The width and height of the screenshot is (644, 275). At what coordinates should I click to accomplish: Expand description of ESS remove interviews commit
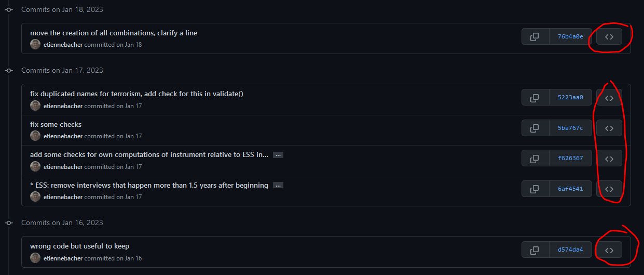click(278, 185)
